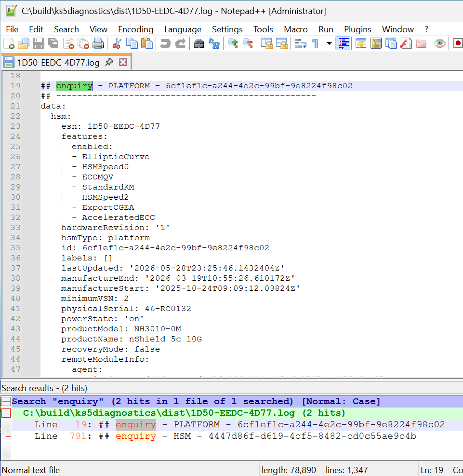
Task: Cut selection with the scissors icon
Action: 117,44
